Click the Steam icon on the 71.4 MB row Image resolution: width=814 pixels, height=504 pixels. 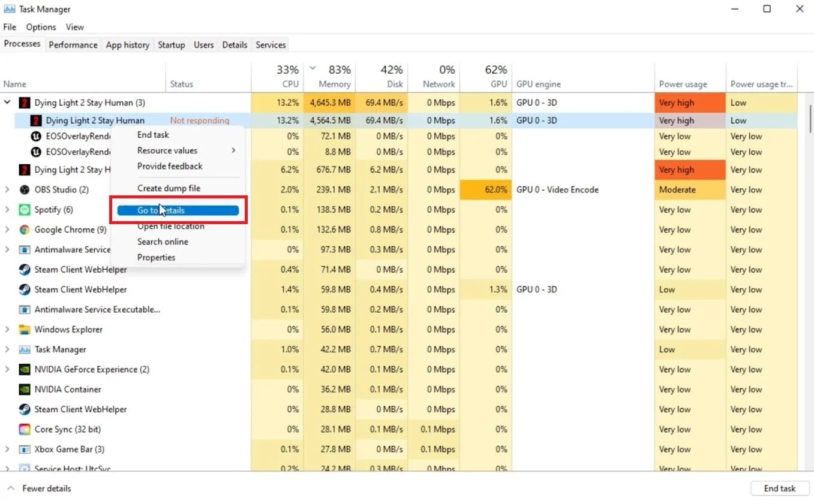[x=25, y=270]
